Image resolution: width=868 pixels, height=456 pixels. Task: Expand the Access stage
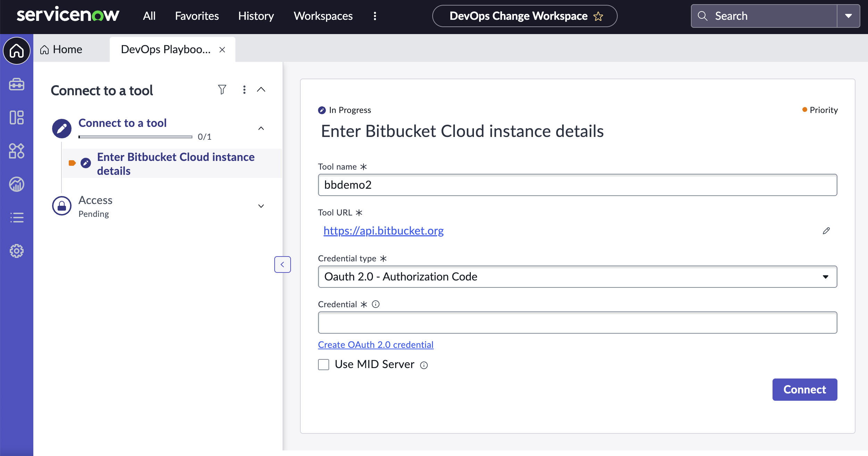[261, 206]
